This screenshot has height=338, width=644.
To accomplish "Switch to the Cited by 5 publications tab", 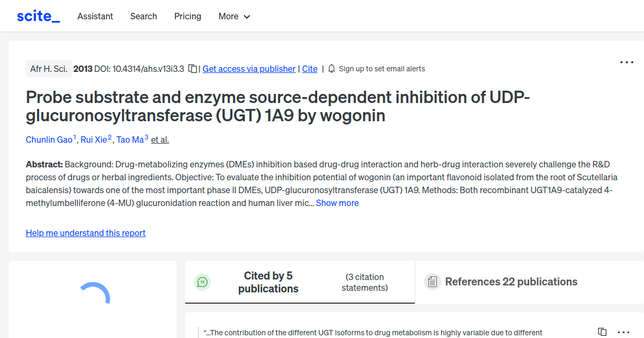I will (268, 282).
